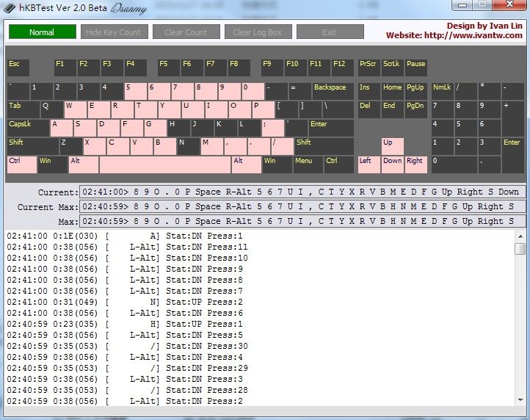
Task: Click log line 'L-Alt] Stat:DN Press:2'
Action: 125,401
